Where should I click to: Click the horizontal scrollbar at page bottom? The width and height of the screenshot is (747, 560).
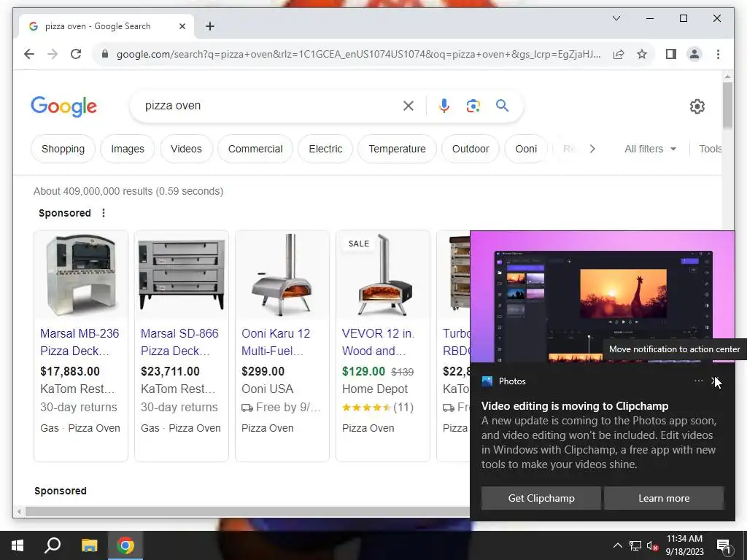click(248, 511)
